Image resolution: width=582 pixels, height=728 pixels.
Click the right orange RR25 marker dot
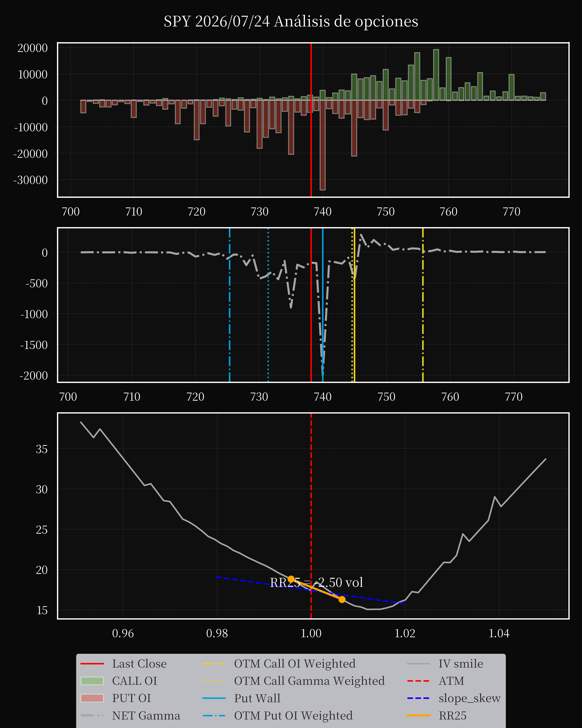click(x=342, y=599)
